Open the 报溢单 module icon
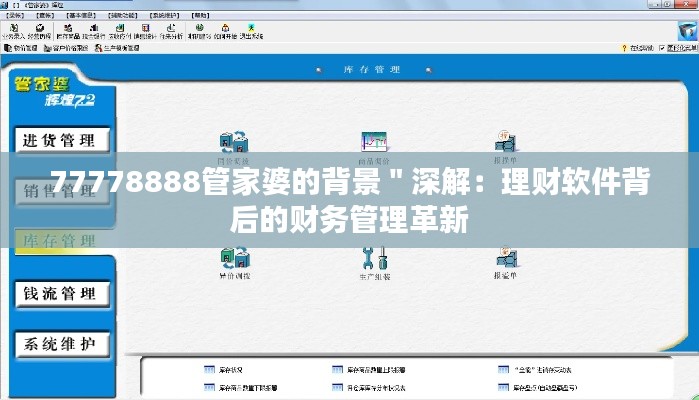699x400 pixels. [505, 263]
